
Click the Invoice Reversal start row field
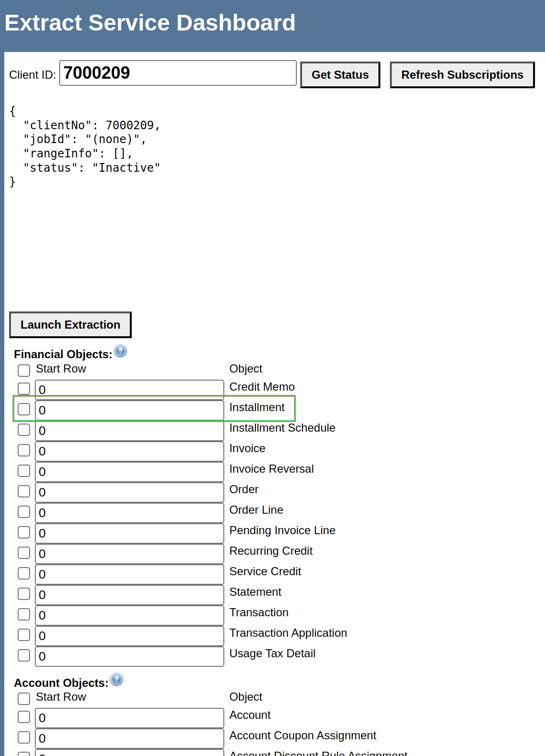pos(129,472)
